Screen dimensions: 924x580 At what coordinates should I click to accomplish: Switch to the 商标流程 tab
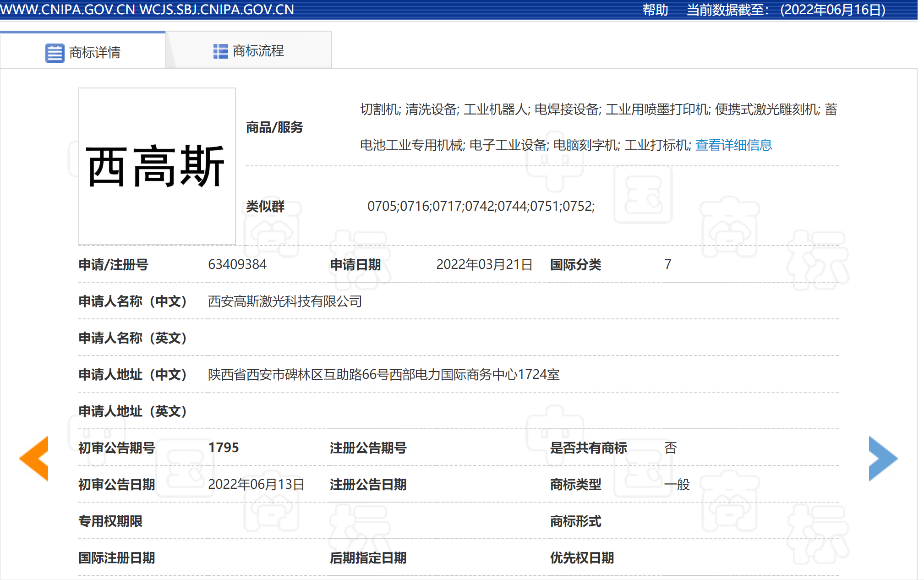[x=249, y=50]
